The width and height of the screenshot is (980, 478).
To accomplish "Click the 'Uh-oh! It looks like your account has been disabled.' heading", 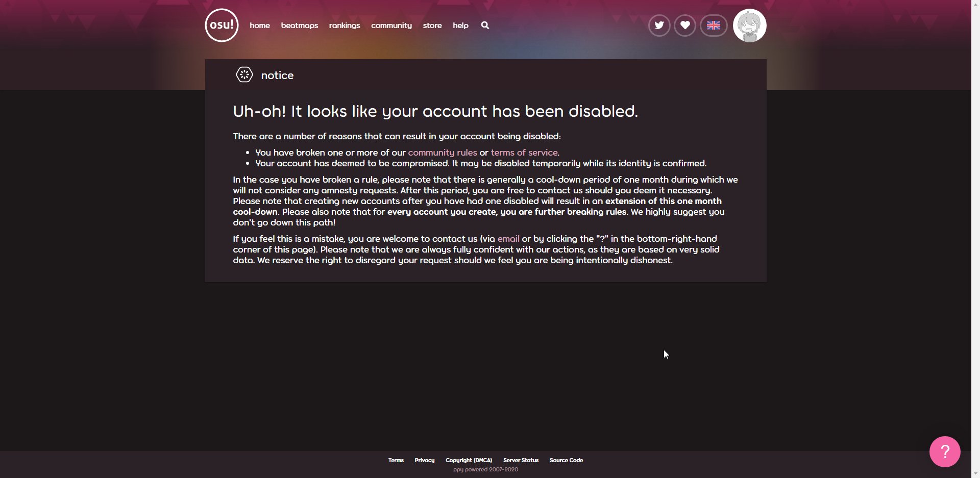I will (435, 111).
